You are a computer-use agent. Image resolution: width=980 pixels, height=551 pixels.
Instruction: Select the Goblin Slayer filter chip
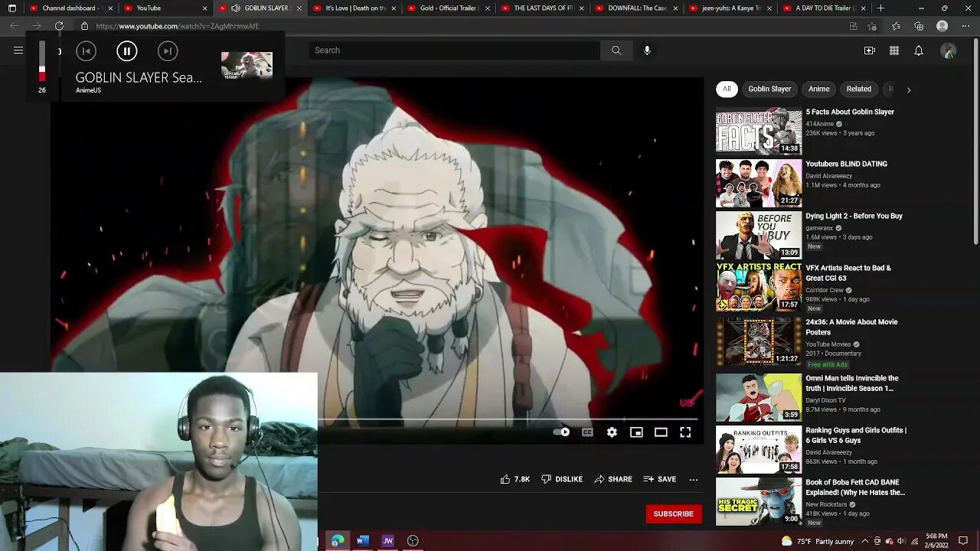coord(769,89)
